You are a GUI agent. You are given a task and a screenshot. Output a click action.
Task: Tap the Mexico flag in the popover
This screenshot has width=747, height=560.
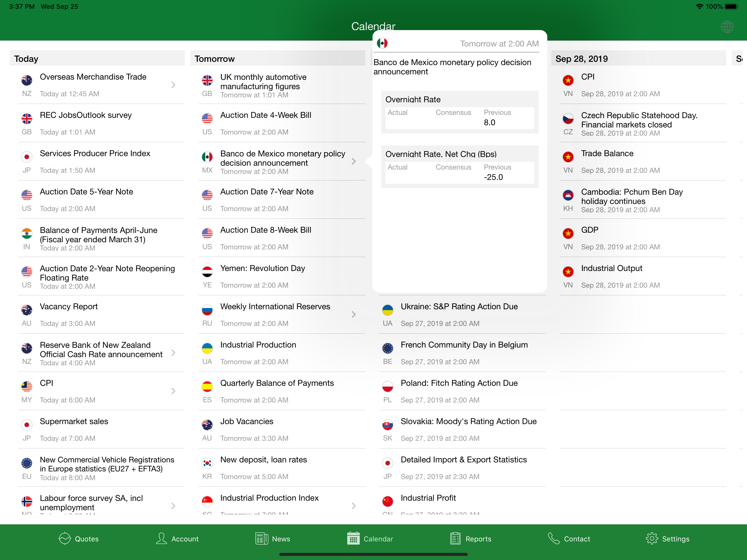(x=382, y=43)
